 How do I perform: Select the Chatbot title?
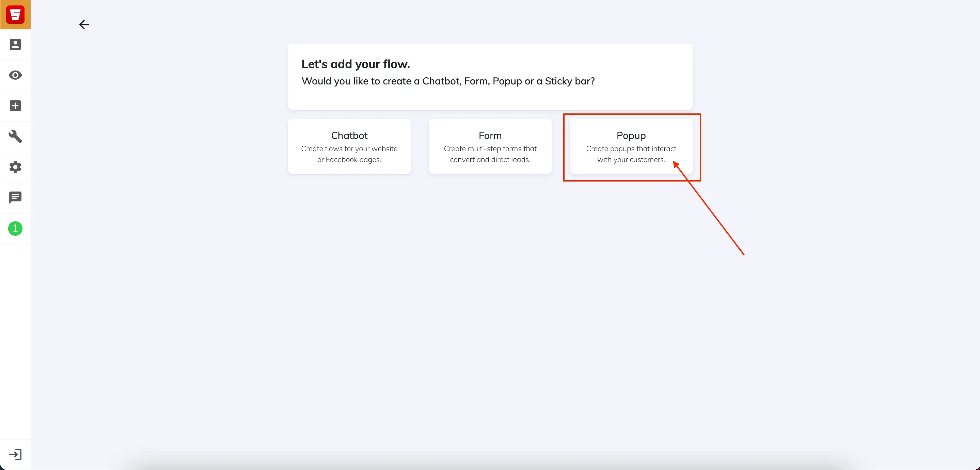pyautogui.click(x=349, y=136)
